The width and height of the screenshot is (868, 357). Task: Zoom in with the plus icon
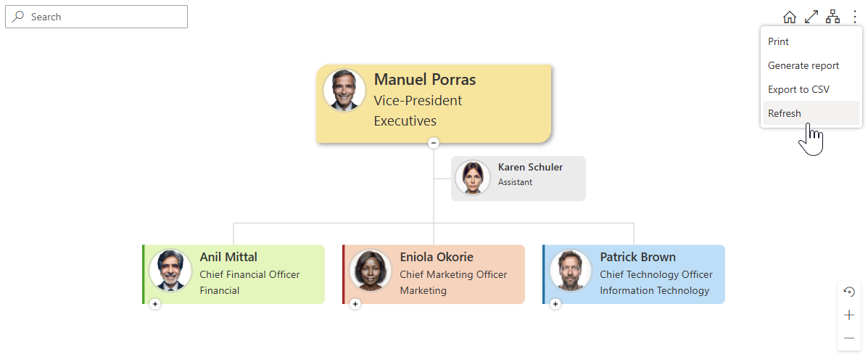click(848, 316)
